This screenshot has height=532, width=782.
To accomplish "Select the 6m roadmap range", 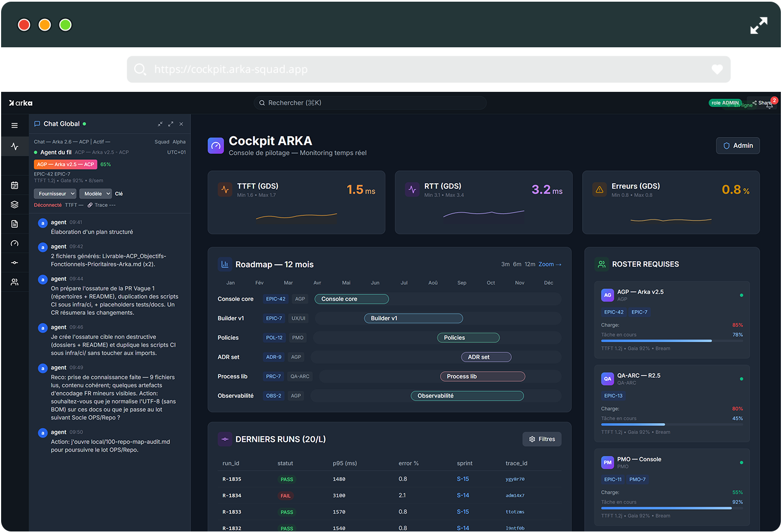I will [x=517, y=264].
